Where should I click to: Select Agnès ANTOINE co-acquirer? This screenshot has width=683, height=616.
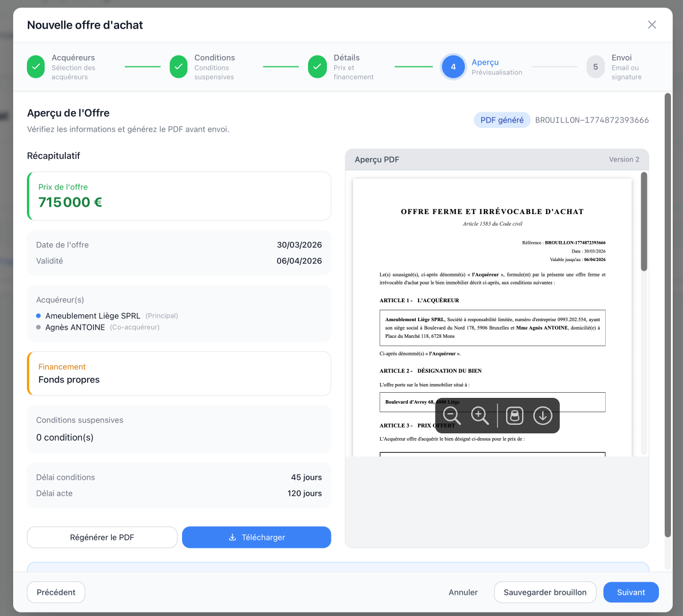click(75, 327)
